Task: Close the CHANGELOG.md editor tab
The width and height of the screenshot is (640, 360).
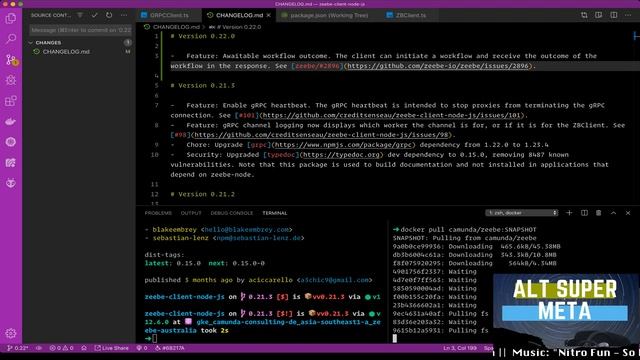Action: coord(269,15)
